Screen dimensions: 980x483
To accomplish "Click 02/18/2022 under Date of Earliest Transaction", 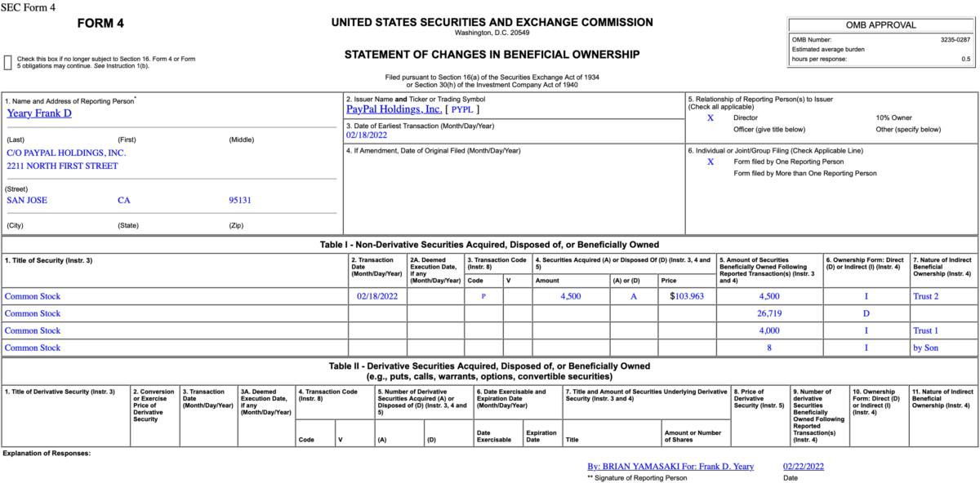I will click(x=367, y=135).
